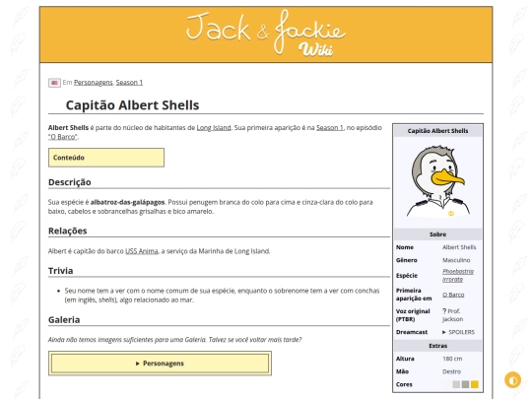Click the infobox Sobre section header
532x399 pixels.
coord(437,234)
